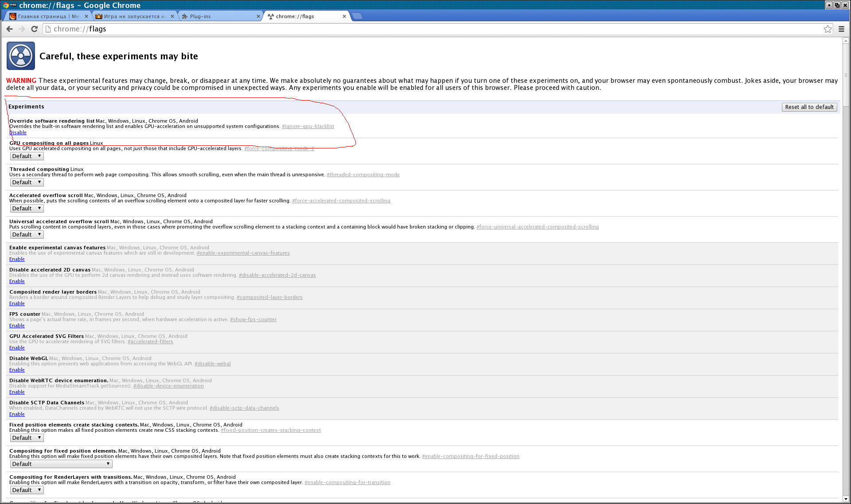This screenshot has width=851, height=504.
Task: Click the radiation hazard experiments icon
Action: [x=21, y=56]
